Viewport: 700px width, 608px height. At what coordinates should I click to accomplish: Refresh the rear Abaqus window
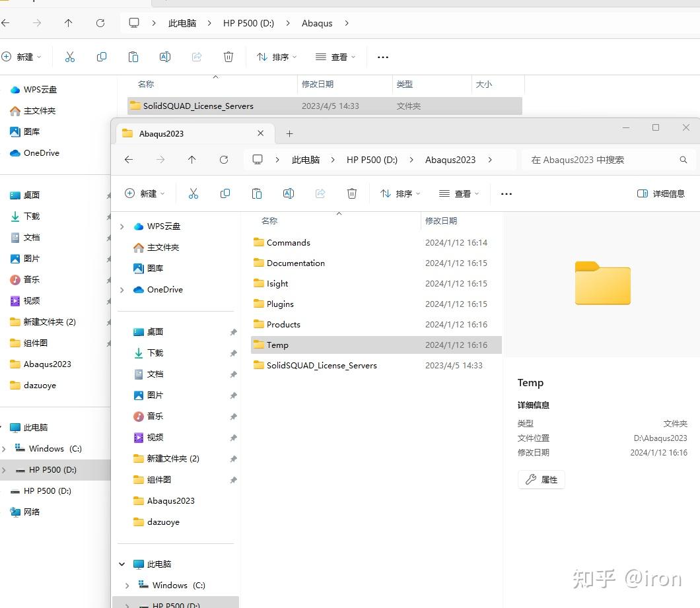pos(100,22)
